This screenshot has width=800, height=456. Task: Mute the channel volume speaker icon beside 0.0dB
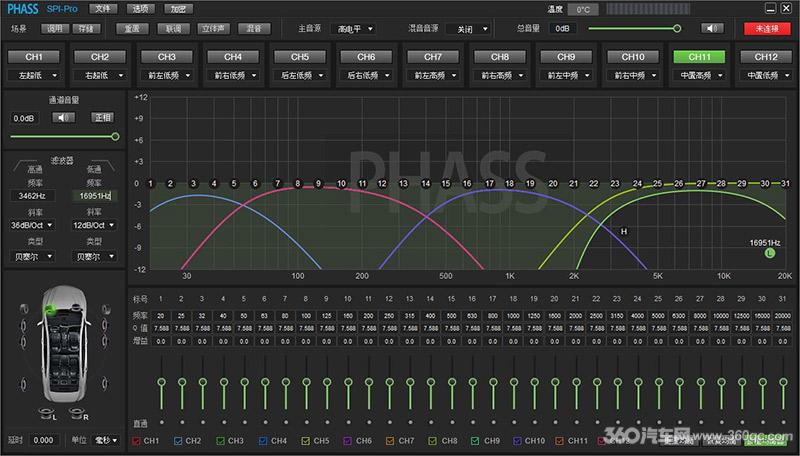[64, 118]
